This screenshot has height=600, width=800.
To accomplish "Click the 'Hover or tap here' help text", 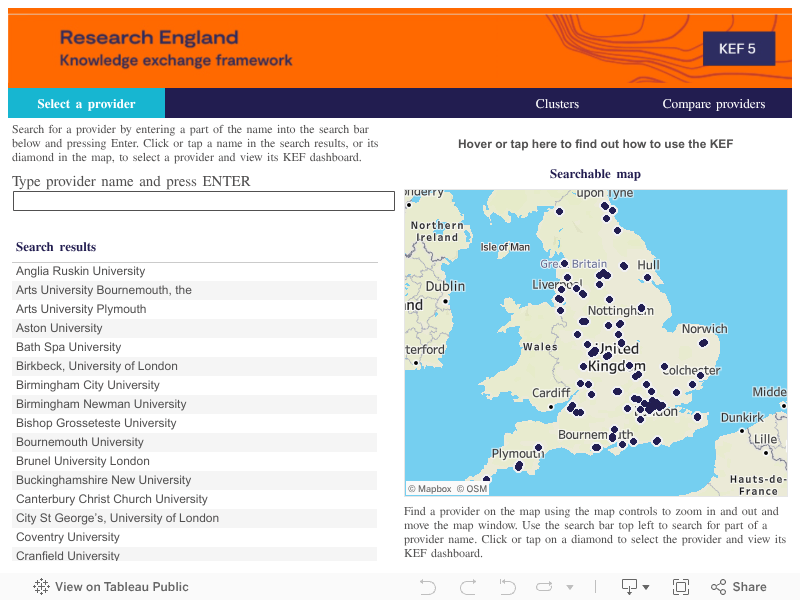I will pyautogui.click(x=595, y=144).
